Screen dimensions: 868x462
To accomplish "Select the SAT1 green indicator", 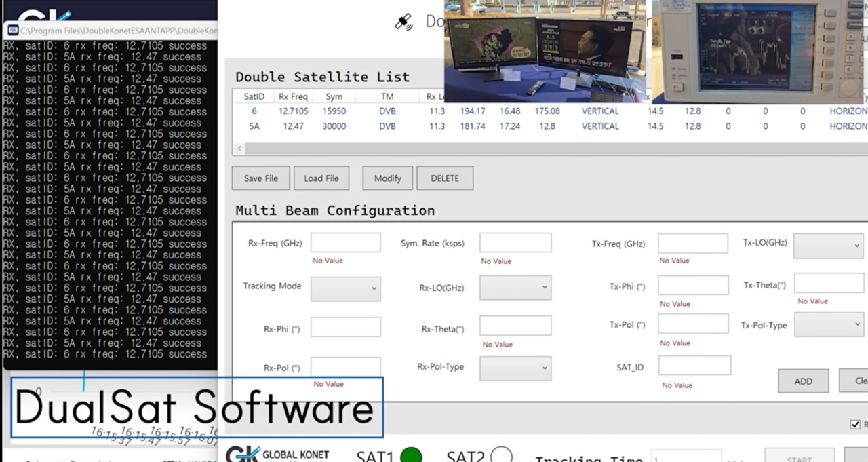I will pos(411,455).
